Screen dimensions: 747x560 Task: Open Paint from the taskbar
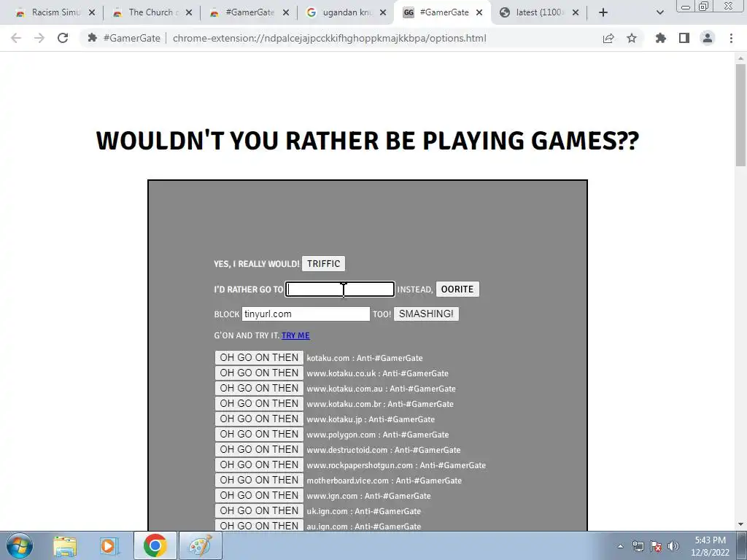click(201, 545)
